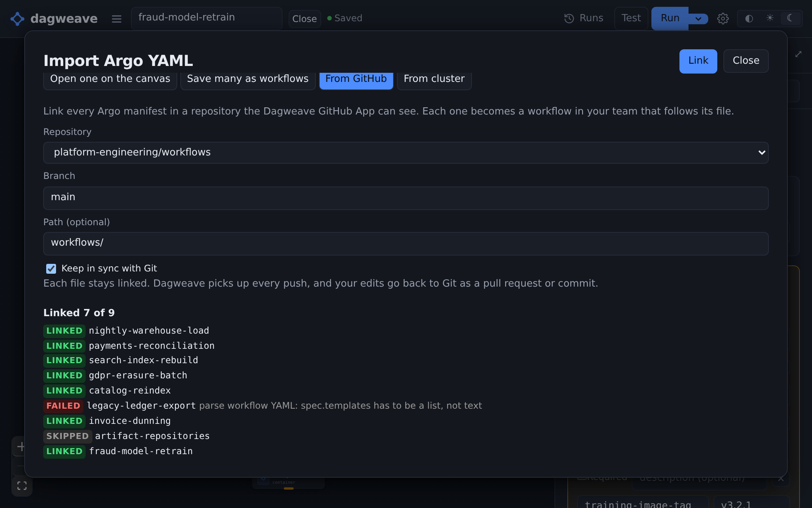The height and width of the screenshot is (508, 812).
Task: Click the Runs button label
Action: (x=591, y=18)
